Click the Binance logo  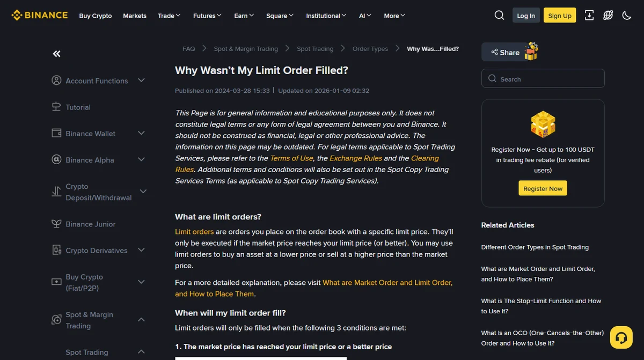coord(40,15)
